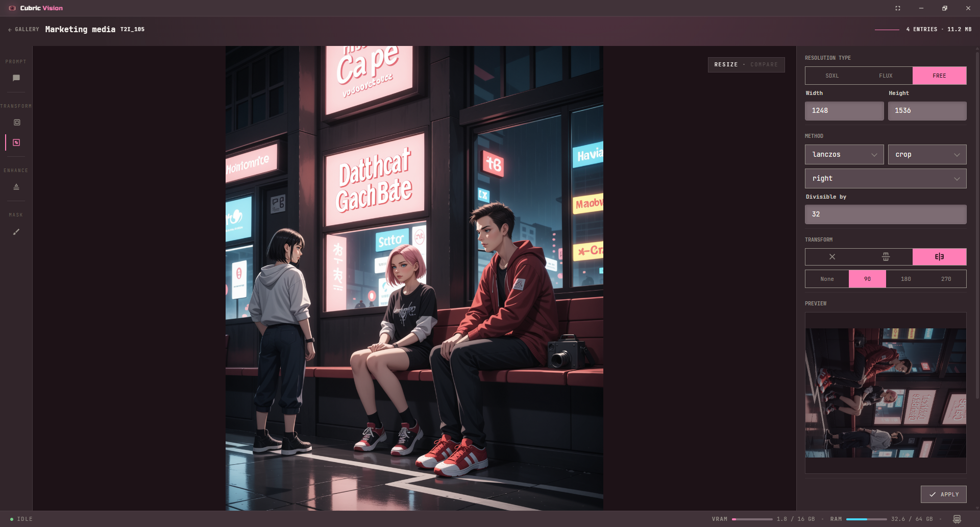Select the active resize tool icon in the sidebar
This screenshot has width=980, height=527.
click(16, 142)
